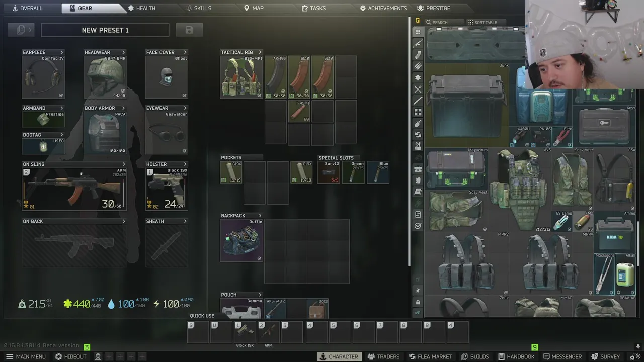Click the gear panel vertical scrollbar
The width and height of the screenshot is (644, 362).
pos(409,142)
